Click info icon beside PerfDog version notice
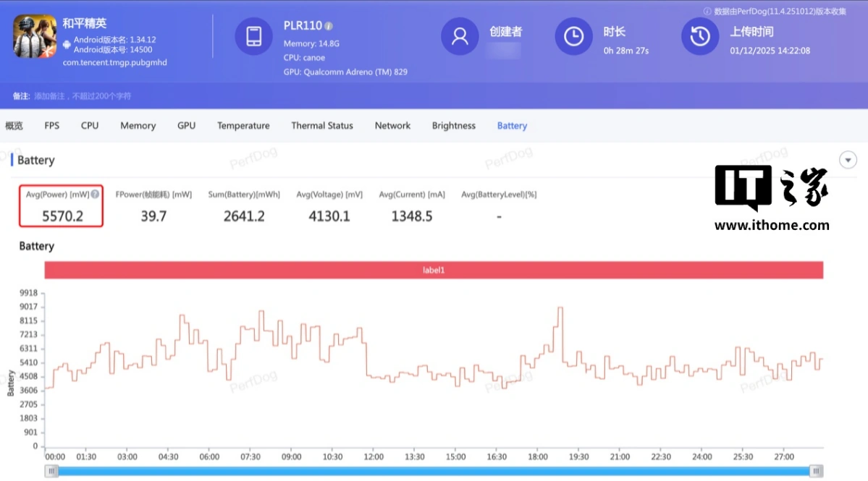 click(707, 12)
